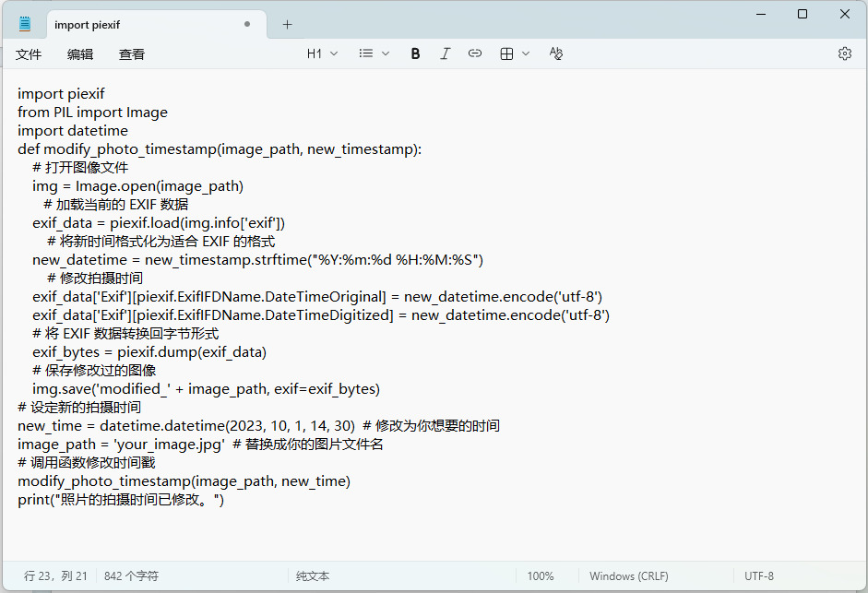Click the line and column indicator 行 23, 列 21
Screen dimensions: 868x593
(x=55, y=575)
